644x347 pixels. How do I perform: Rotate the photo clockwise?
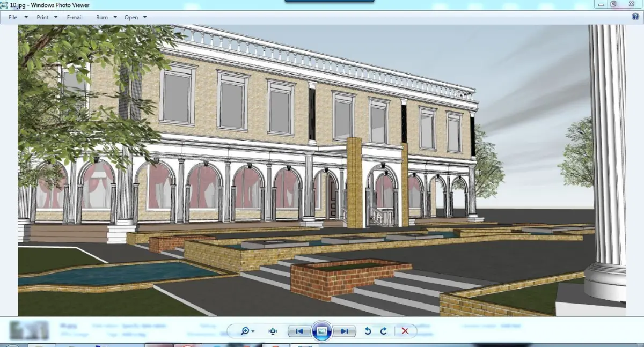coord(383,331)
